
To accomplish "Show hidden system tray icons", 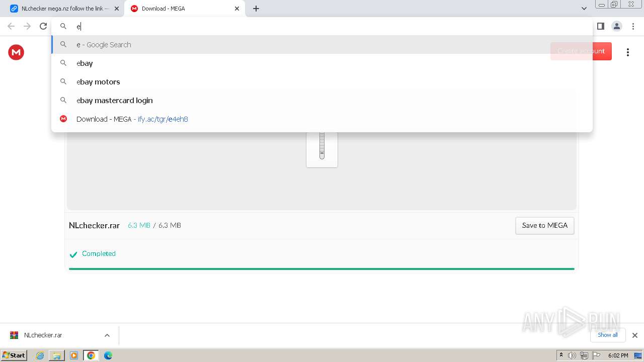I will point(561,355).
